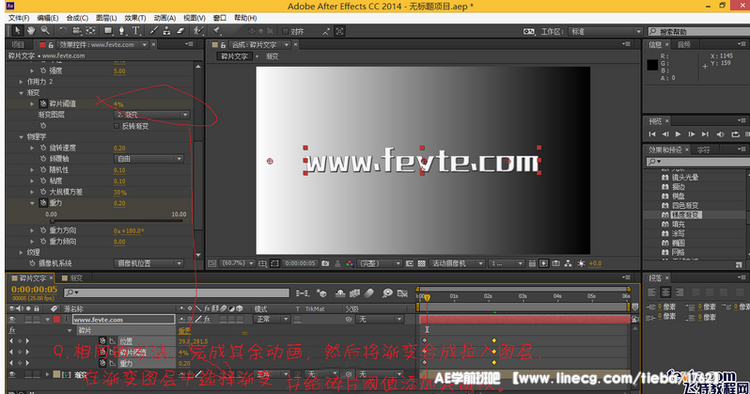Select the Roto Brush tool

pos(198,31)
